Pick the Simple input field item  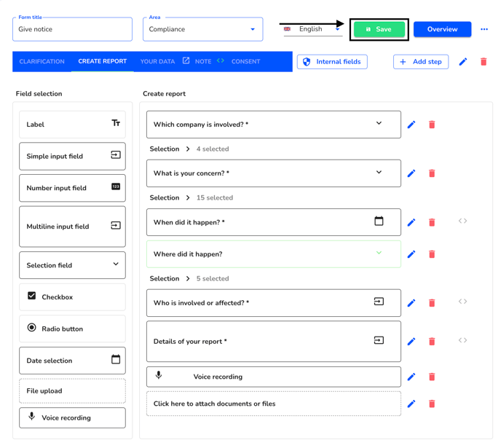[73, 156]
